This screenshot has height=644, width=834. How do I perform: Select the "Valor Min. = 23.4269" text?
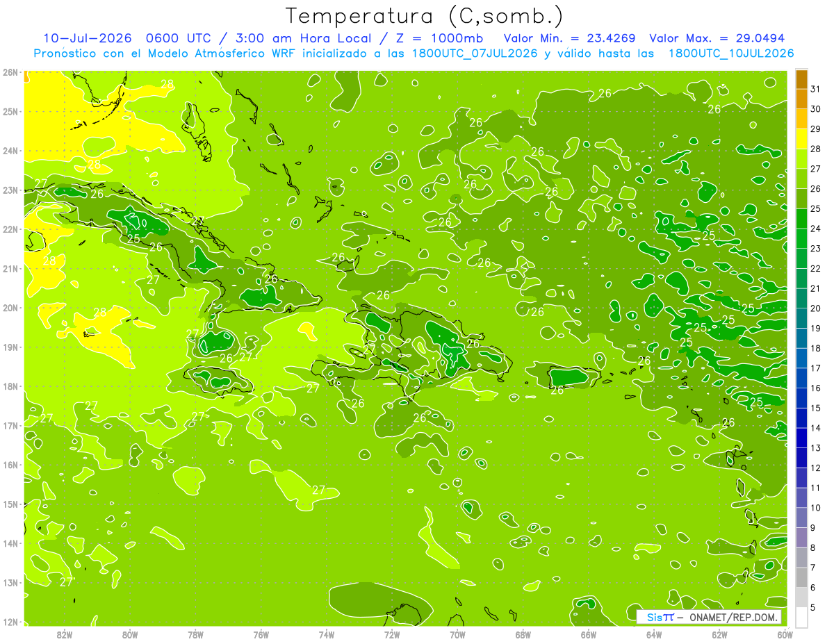[569, 38]
